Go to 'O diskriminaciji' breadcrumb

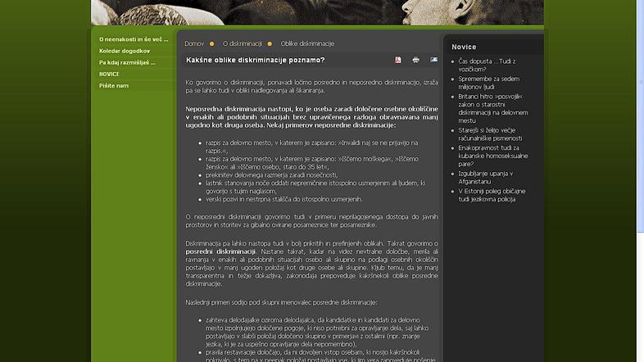[243, 43]
